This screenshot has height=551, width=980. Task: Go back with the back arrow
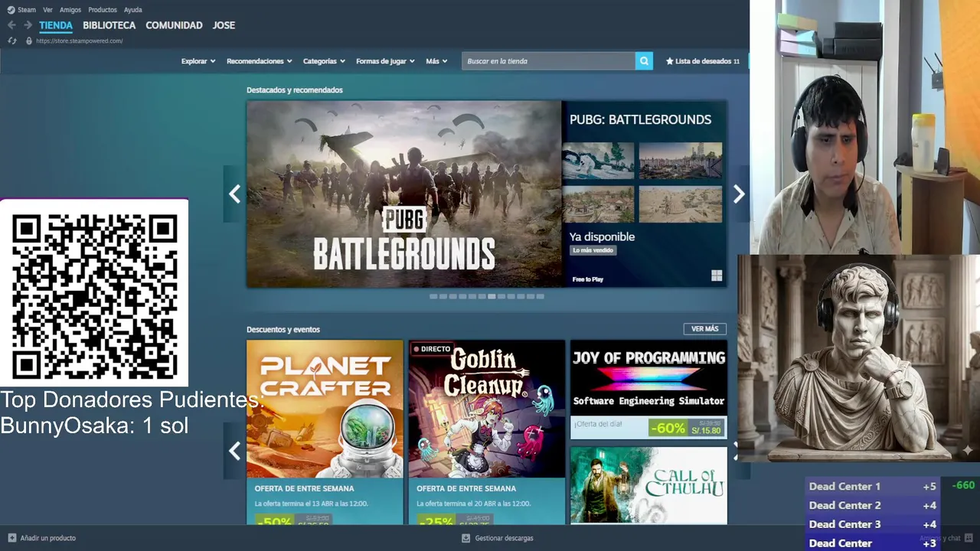click(11, 25)
